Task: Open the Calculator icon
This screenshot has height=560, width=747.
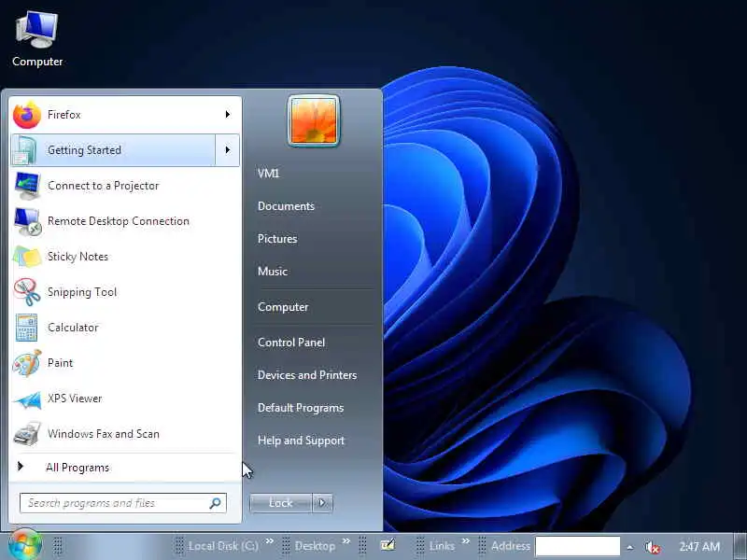Action: coord(26,328)
